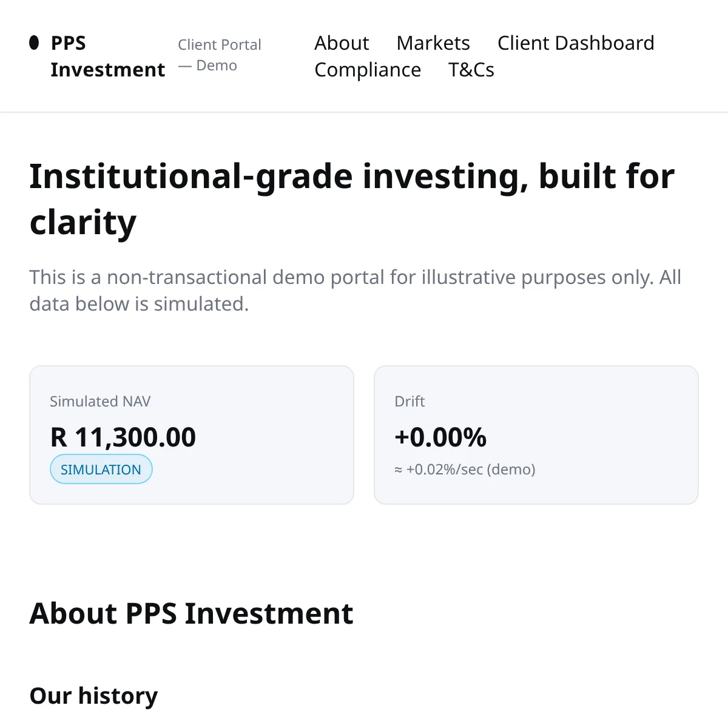Click the +0.00% drift figure

coord(440,437)
